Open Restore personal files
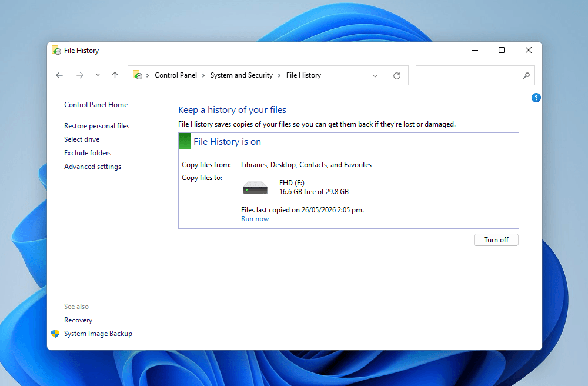This screenshot has height=386, width=588. pos(97,126)
